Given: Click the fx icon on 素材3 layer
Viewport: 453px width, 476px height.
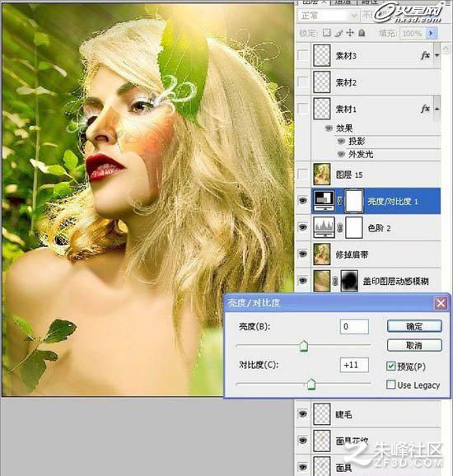Looking at the screenshot, I should pyautogui.click(x=425, y=55).
